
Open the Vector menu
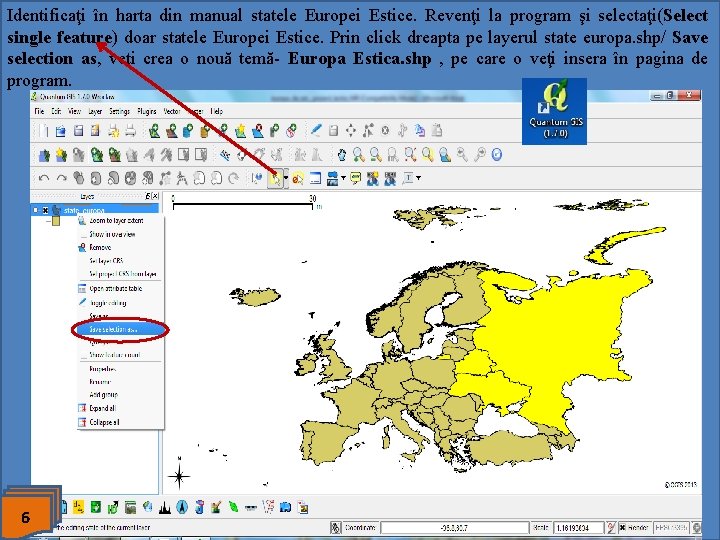(172, 111)
